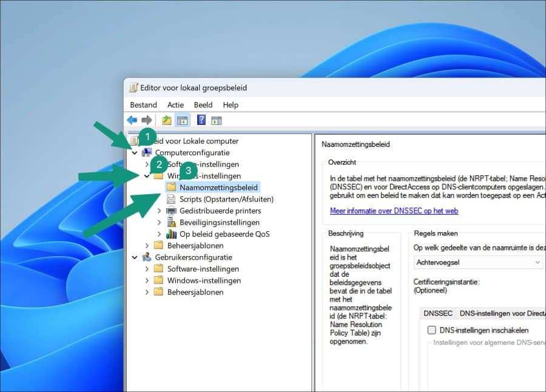
Task: Expand Windows-instellingen under Gebruikersconfiguratie
Action: coord(147,280)
